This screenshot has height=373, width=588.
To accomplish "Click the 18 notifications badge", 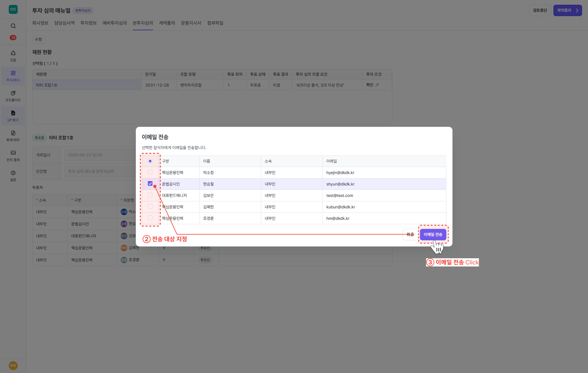I will pyautogui.click(x=13, y=38).
